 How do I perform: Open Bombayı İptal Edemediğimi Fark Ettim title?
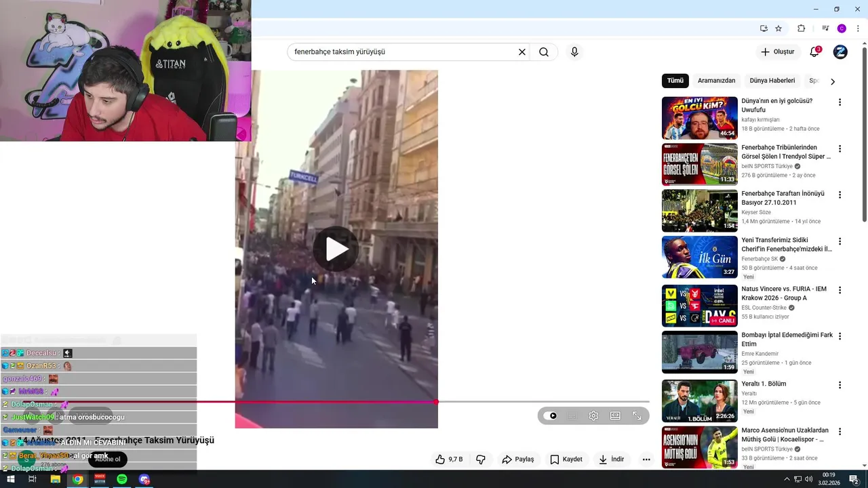[x=787, y=340]
